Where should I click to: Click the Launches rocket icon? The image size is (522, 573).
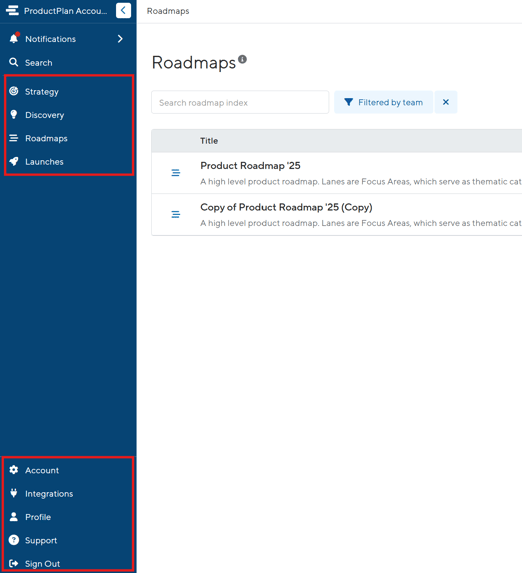(x=14, y=162)
